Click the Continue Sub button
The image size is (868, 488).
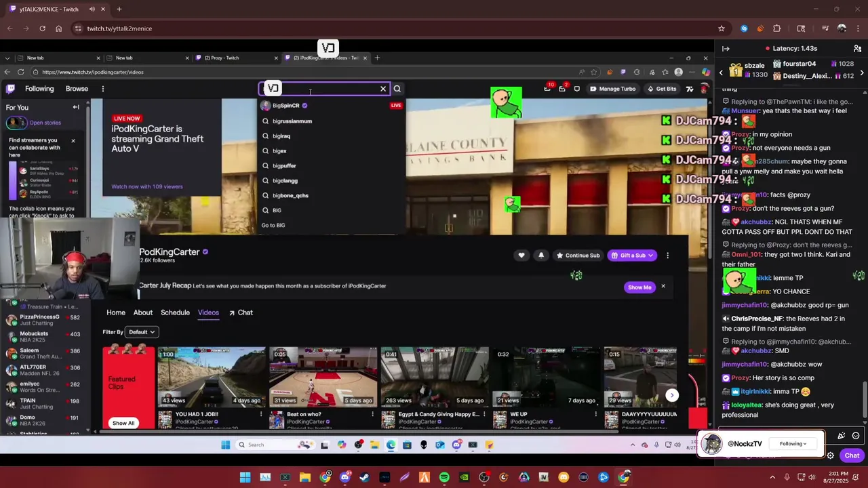(x=578, y=256)
